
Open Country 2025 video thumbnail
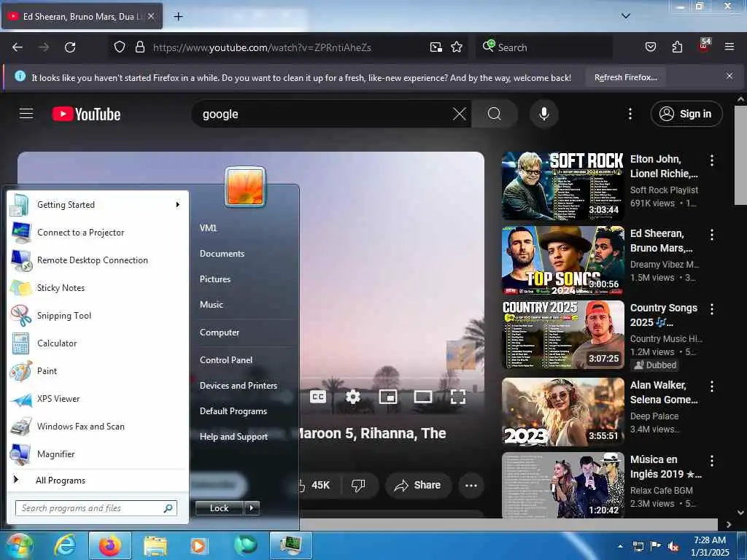coord(562,335)
